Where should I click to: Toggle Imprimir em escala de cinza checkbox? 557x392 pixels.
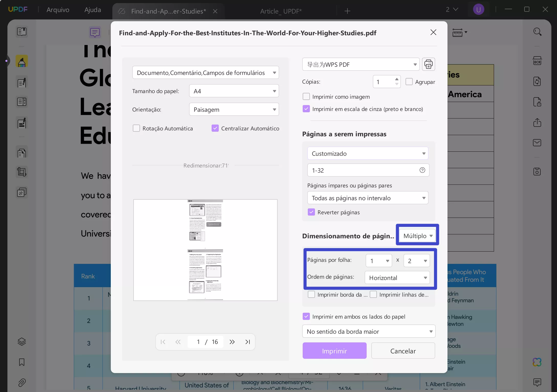(306, 109)
